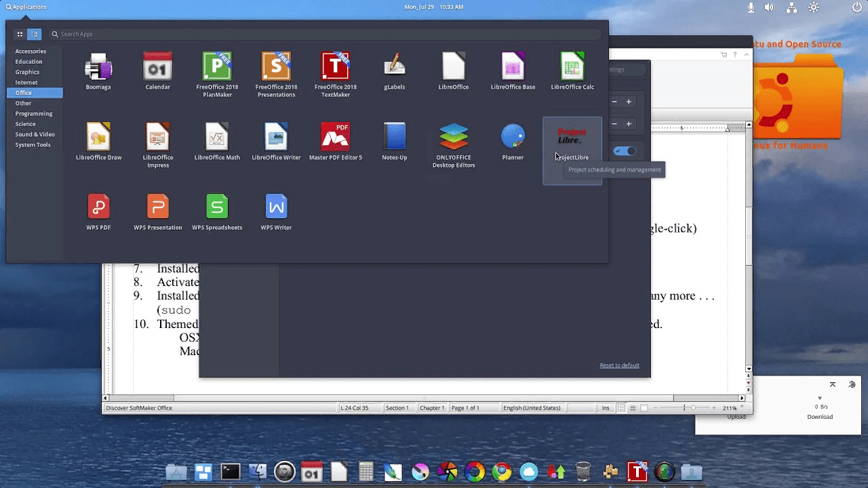Open ONLYOFFICE Desktop Editors
This screenshot has height=488, width=868.
point(454,146)
